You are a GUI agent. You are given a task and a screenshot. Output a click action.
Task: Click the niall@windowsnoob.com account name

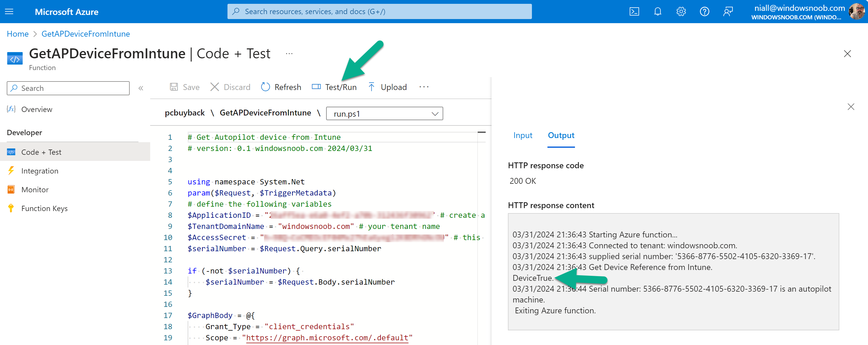tap(799, 8)
